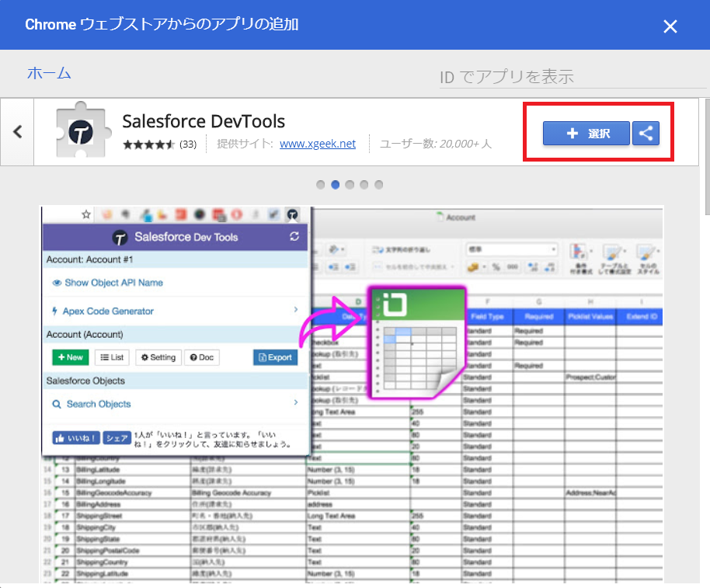Click the dialog's vertical scrollbar
Image resolution: width=710 pixels, height=588 pixels.
(x=708, y=156)
